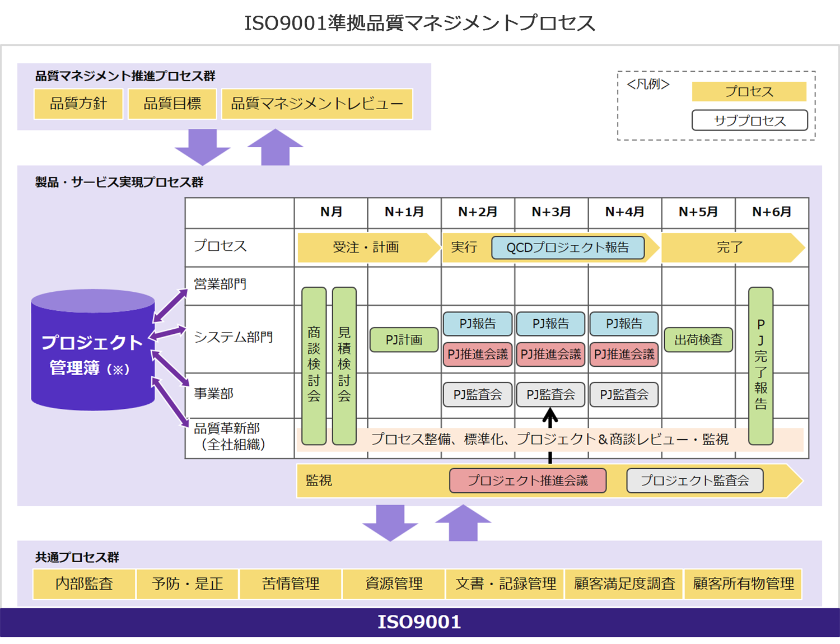Image resolution: width=840 pixels, height=644 pixels.
Task: Select the 品質方針 process box
Action: pos(78,104)
